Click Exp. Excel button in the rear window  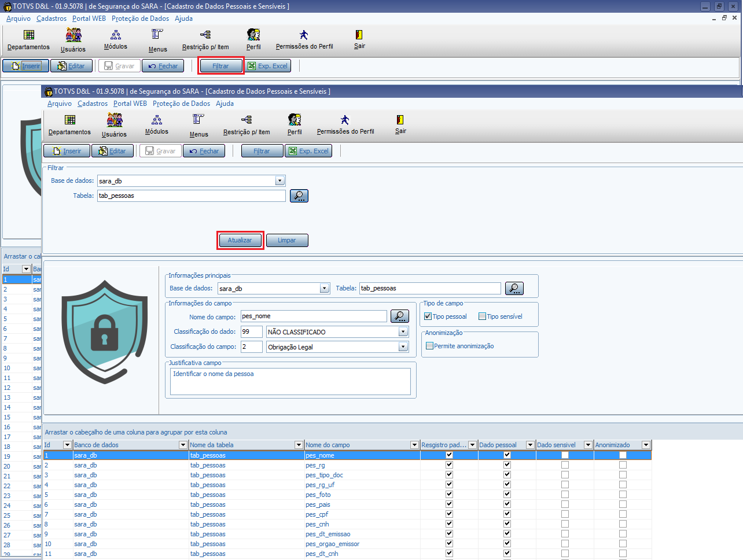(267, 66)
